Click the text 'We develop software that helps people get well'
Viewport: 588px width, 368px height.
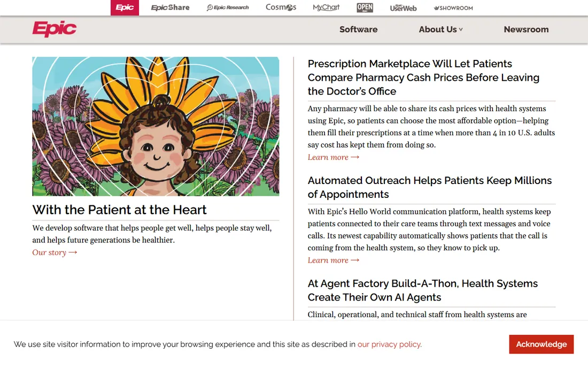click(113, 228)
